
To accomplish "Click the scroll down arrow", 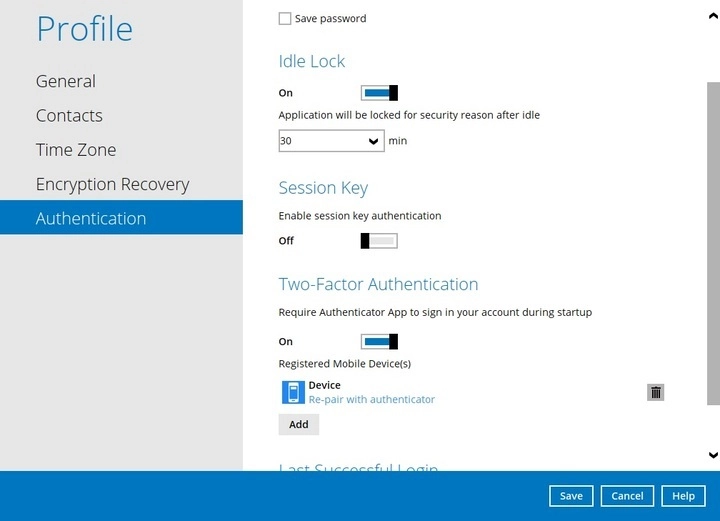I will (x=712, y=455).
